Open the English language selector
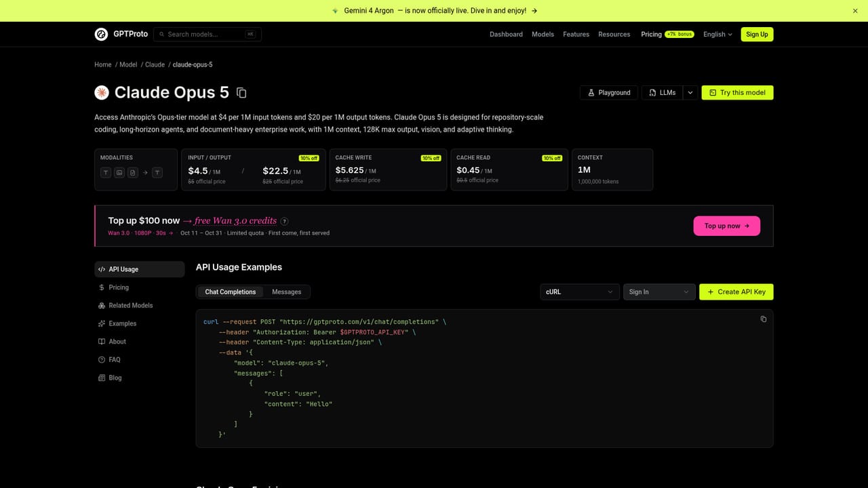This screenshot has width=868, height=488. pyautogui.click(x=717, y=35)
